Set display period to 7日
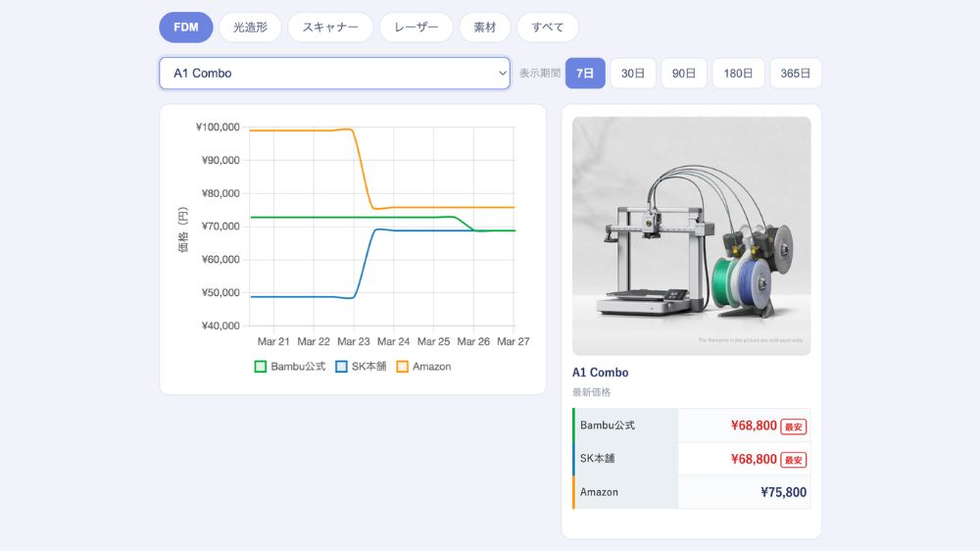The height and width of the screenshot is (551, 980). pyautogui.click(x=585, y=74)
